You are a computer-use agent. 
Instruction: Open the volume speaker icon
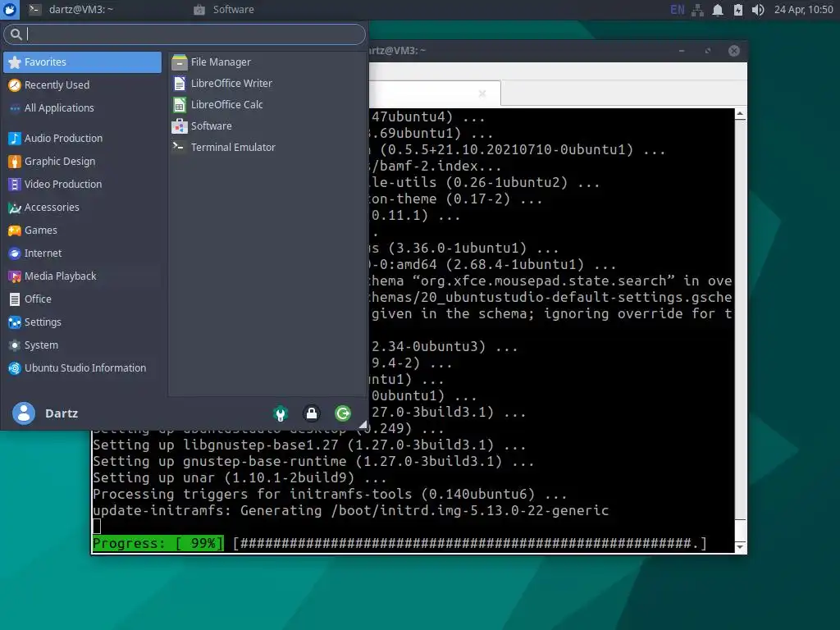pyautogui.click(x=758, y=10)
